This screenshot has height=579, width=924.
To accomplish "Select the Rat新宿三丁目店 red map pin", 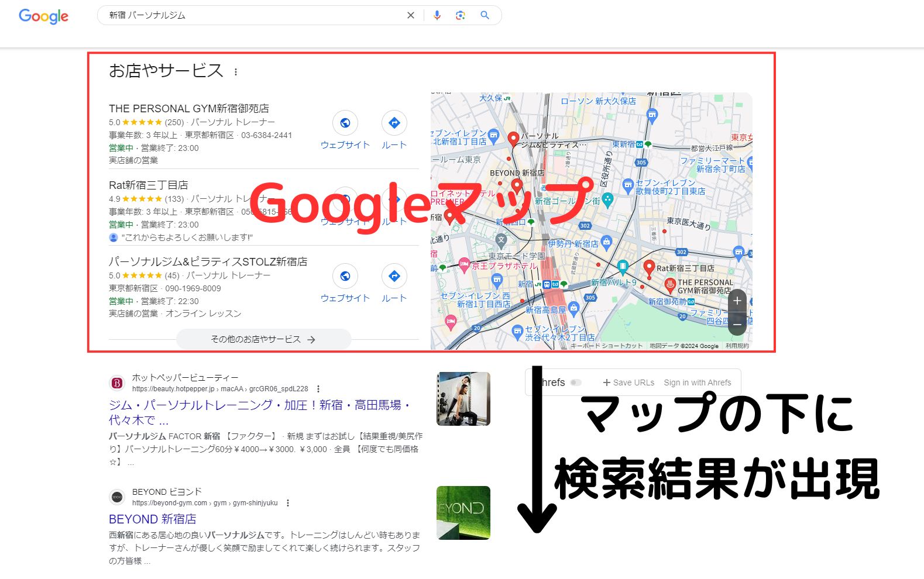I will tap(648, 268).
